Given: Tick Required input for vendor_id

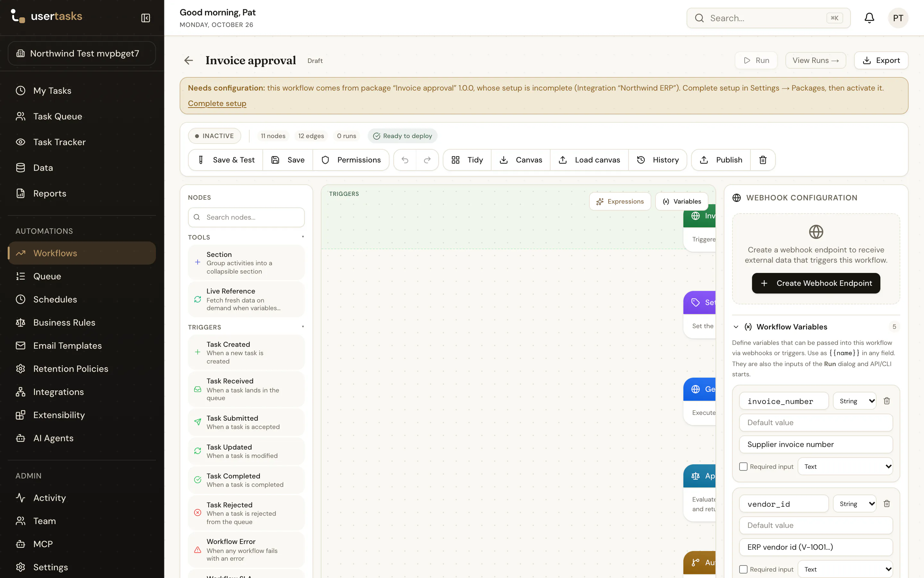Looking at the screenshot, I should click(743, 569).
